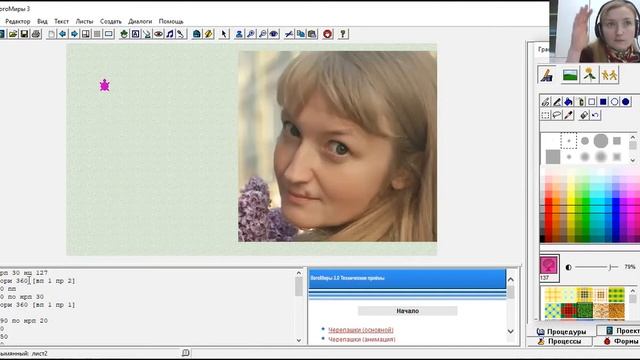
Task: Select the paint bucket fill tool
Action: point(568,102)
